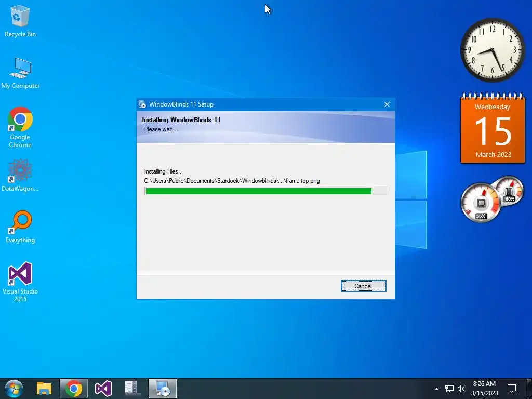532x399 pixels.
Task: Click the 'Please wait...' text
Action: pyautogui.click(x=161, y=129)
